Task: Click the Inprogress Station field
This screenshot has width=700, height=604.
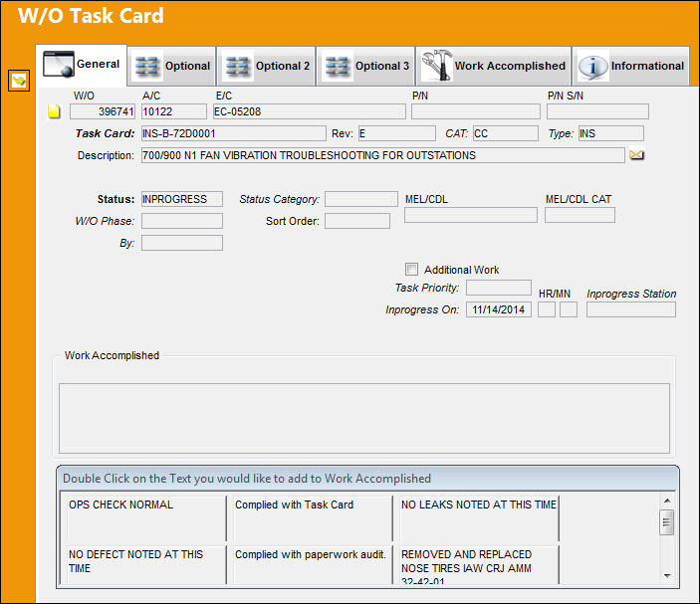Action: tap(631, 309)
